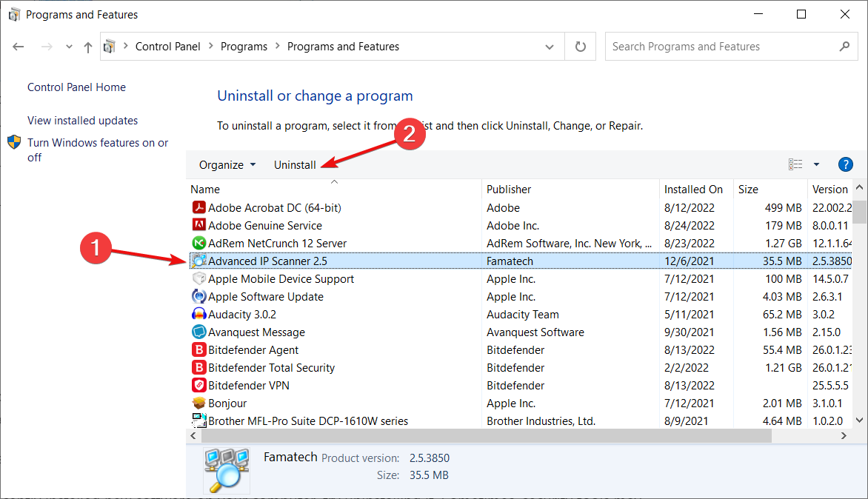Image resolution: width=868 pixels, height=499 pixels.
Task: Click the Apple Mobile Device Support icon
Action: 198,278
